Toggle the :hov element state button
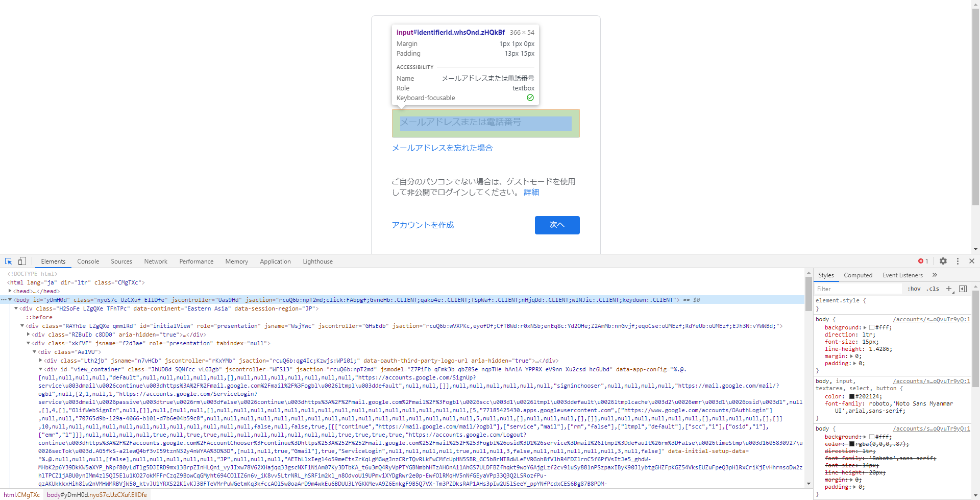980x500 pixels. [x=914, y=289]
